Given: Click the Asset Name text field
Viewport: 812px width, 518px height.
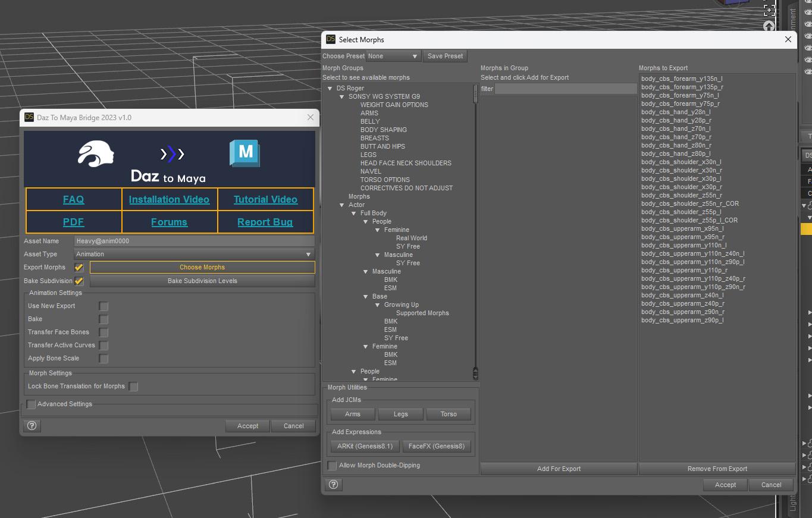Looking at the screenshot, I should click(x=194, y=241).
